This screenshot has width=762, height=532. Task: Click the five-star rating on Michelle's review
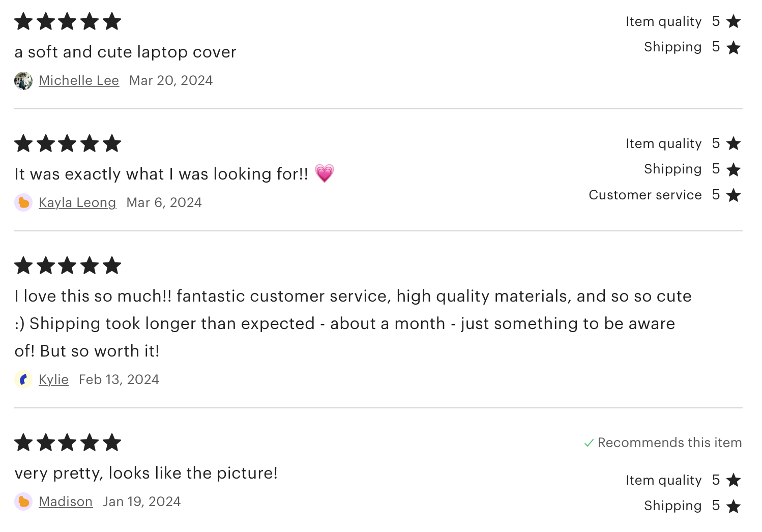(68, 21)
